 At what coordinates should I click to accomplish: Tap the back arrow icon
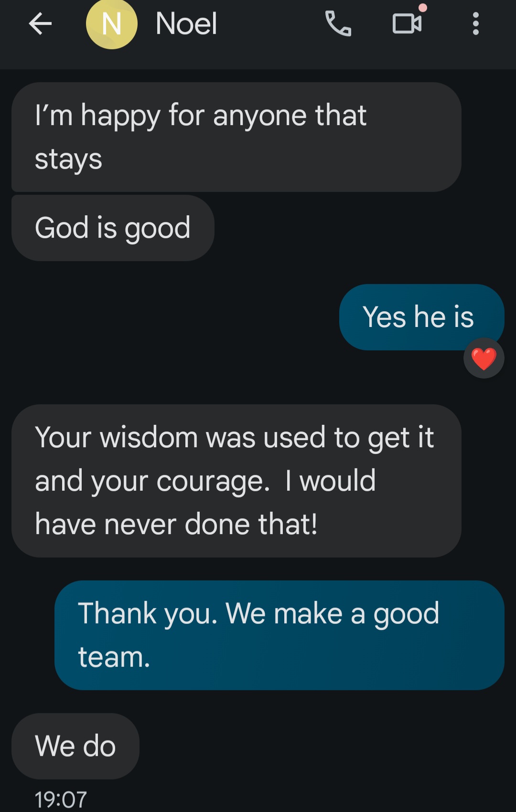point(40,23)
